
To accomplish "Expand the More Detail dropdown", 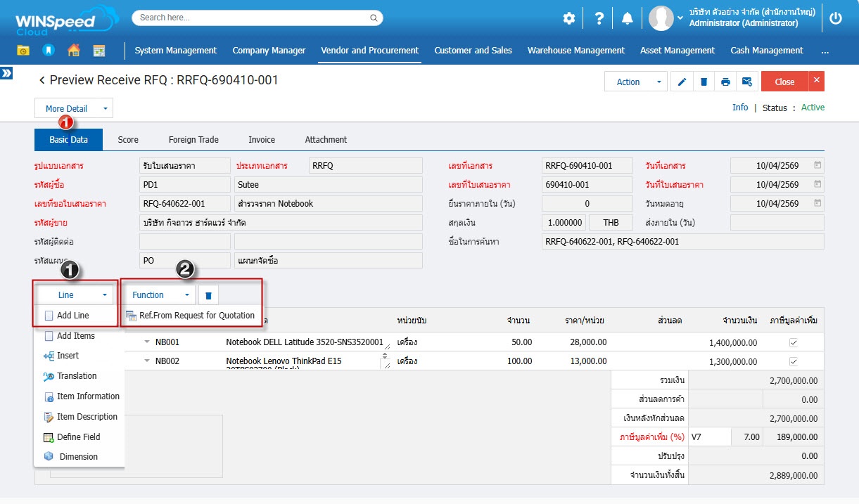I will click(x=73, y=108).
